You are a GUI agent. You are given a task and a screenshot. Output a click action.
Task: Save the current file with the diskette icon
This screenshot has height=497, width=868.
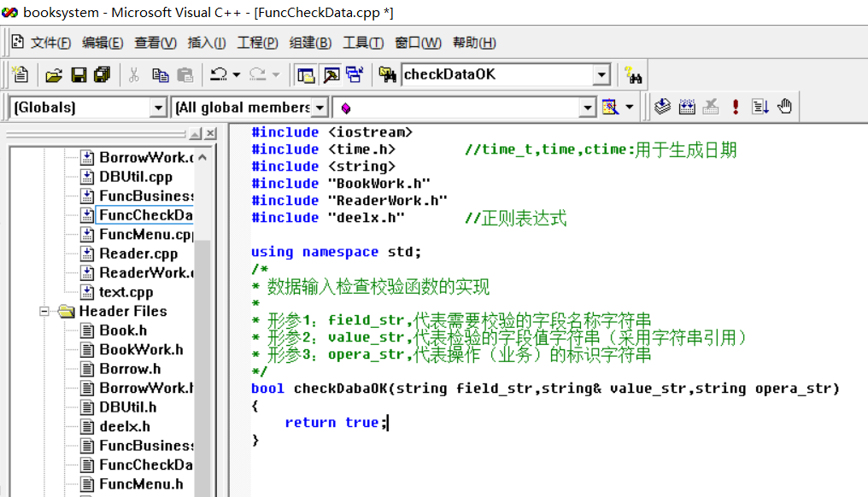(x=79, y=74)
